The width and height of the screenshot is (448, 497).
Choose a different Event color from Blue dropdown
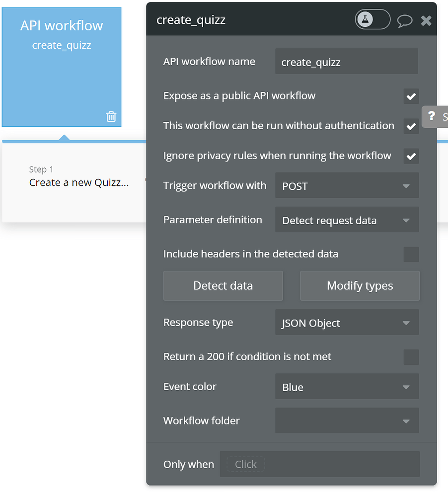347,386
